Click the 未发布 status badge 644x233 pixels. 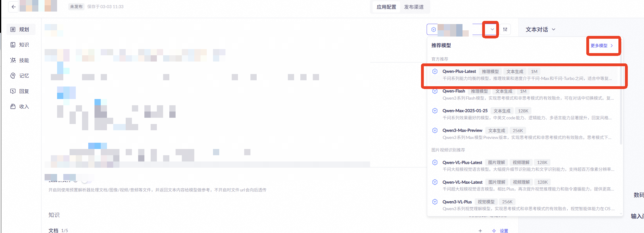(x=76, y=7)
